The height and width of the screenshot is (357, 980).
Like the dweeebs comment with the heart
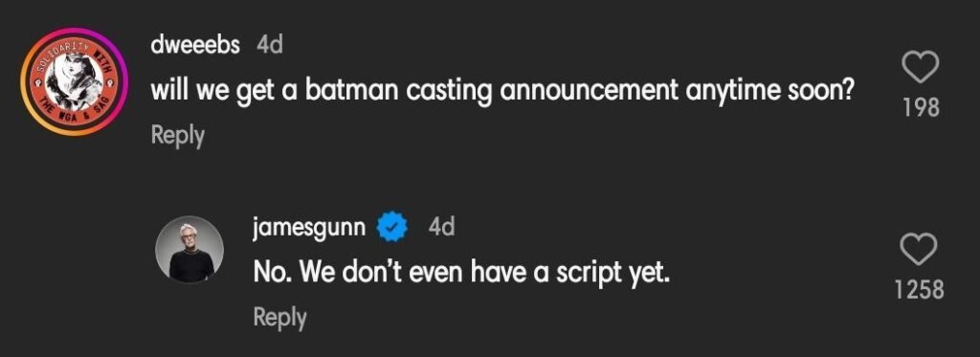[x=922, y=66]
